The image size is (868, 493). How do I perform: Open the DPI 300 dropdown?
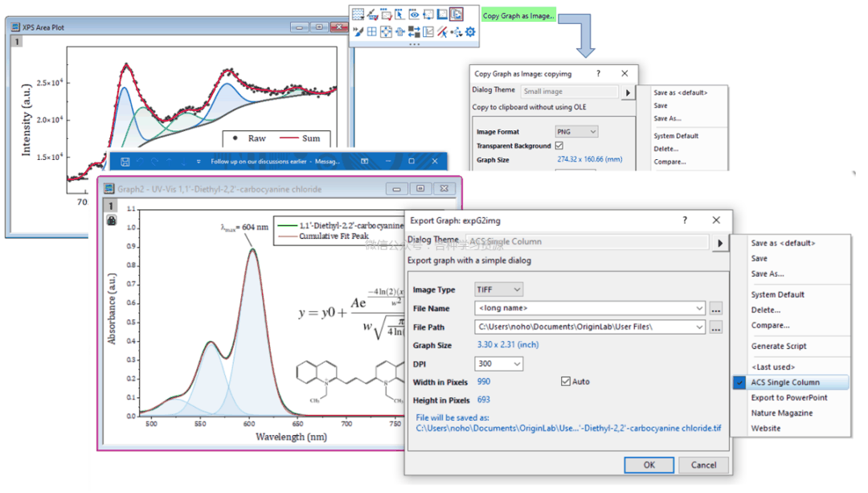498,364
